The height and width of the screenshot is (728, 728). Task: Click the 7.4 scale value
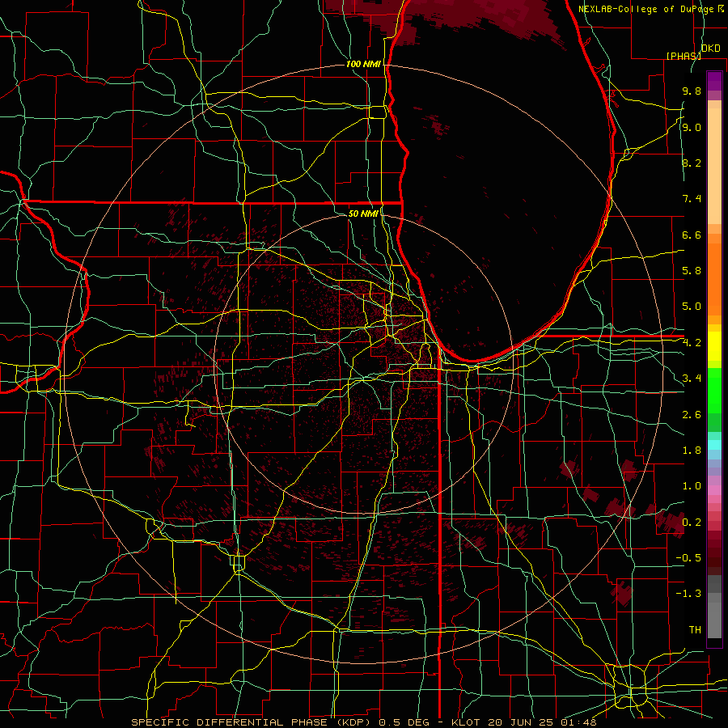(692, 199)
